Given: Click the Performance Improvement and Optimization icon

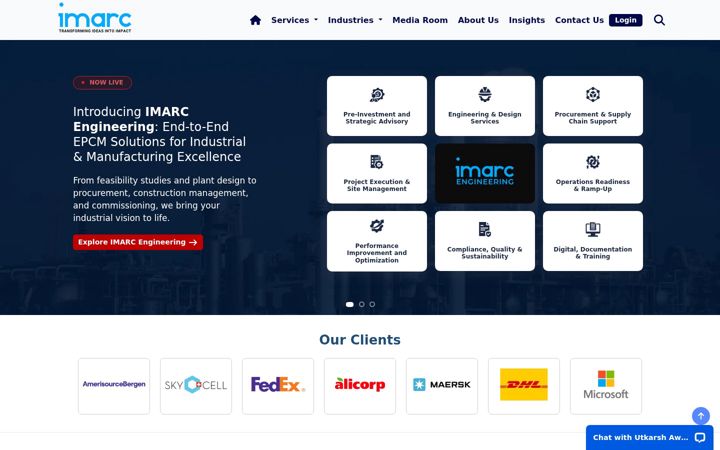Looking at the screenshot, I should coord(377,226).
